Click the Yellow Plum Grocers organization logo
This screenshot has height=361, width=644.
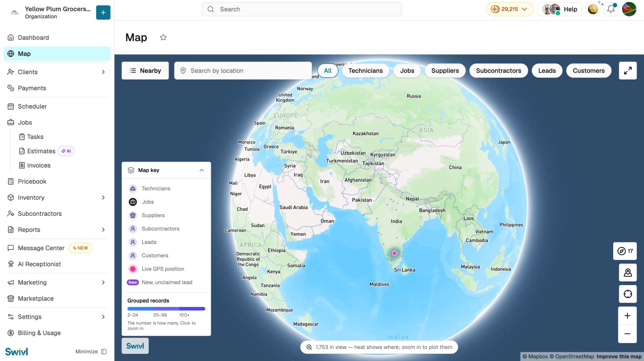point(14,12)
